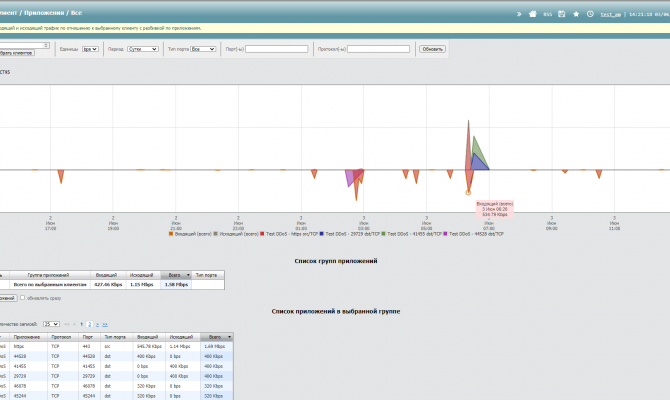
Task: Open the records-per-page count dropdown
Action: click(x=51, y=324)
